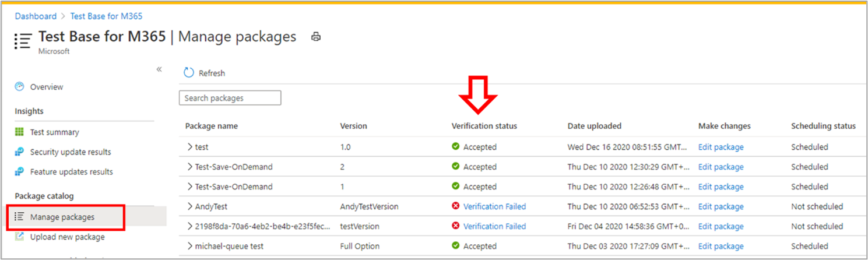Click green accepted icon in Test-Save-OnDemand version 2 row
868x260 pixels.
[x=456, y=167]
